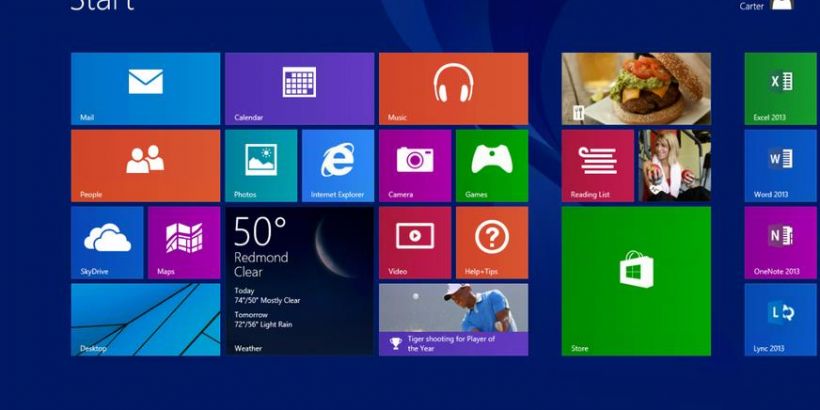This screenshot has height=410, width=820.
Task: Open the Mail tile
Action: (x=145, y=88)
